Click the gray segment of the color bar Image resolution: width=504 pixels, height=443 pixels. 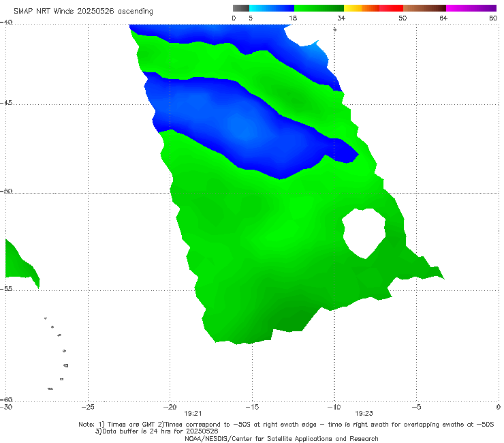point(241,8)
